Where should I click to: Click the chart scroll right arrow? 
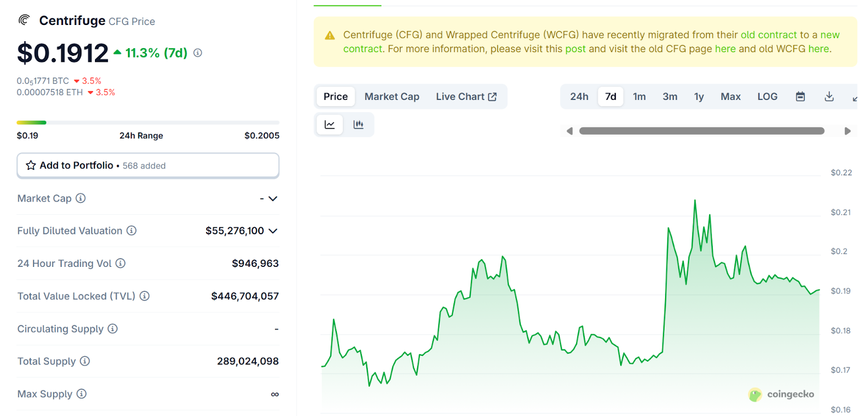point(847,131)
